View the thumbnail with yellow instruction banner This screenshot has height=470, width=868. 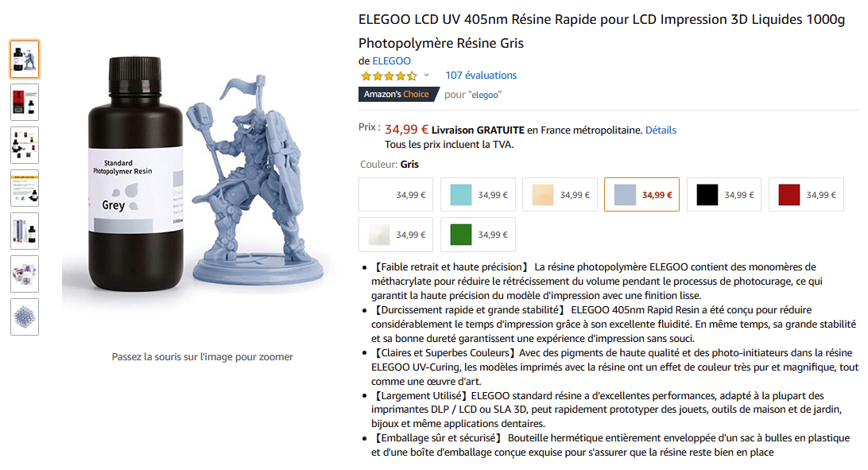click(25, 188)
